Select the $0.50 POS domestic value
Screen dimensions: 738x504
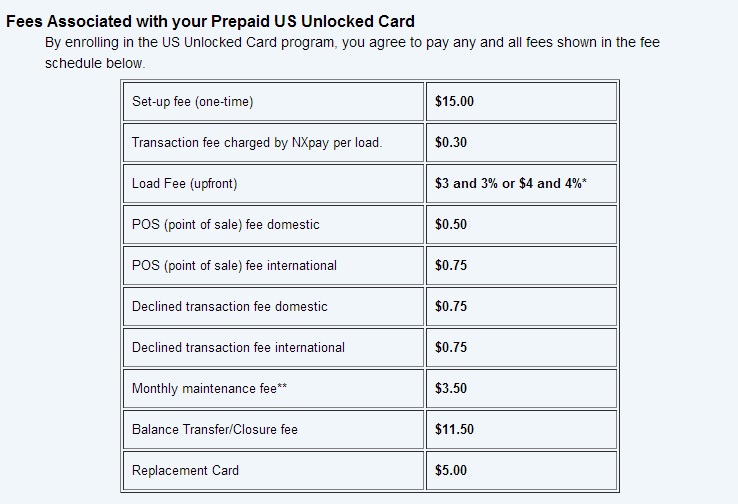coord(451,225)
